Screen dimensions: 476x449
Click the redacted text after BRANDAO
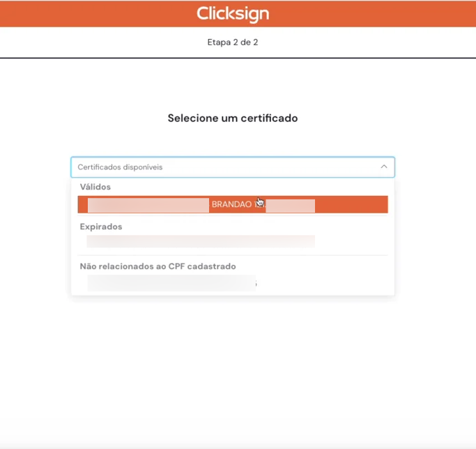pyautogui.click(x=291, y=205)
